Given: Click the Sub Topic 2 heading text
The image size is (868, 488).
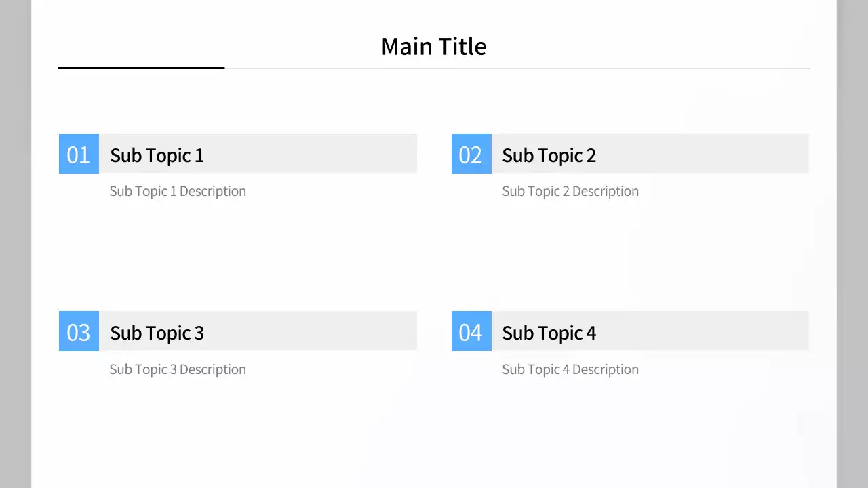Looking at the screenshot, I should coord(549,155).
